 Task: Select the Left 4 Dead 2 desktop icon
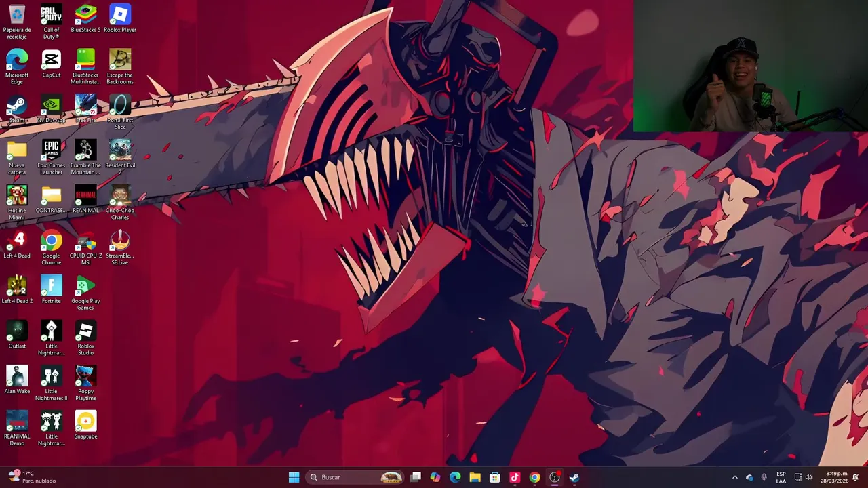click(17, 289)
